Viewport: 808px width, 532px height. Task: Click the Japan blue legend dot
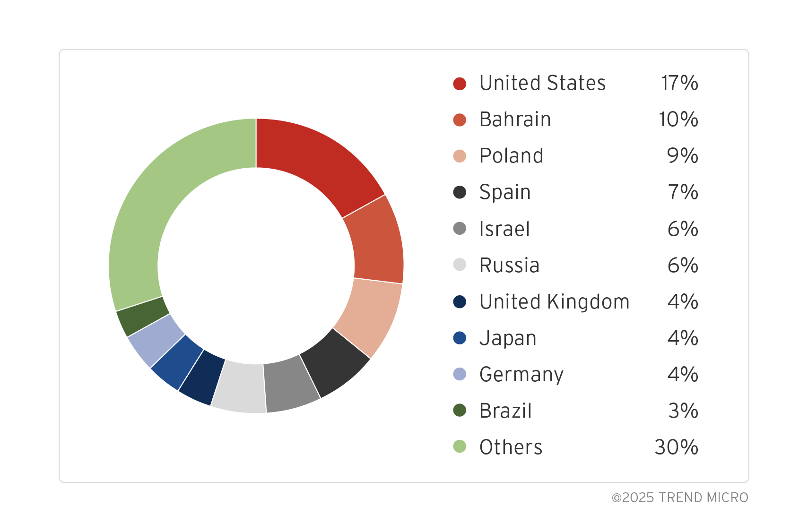coord(460,338)
